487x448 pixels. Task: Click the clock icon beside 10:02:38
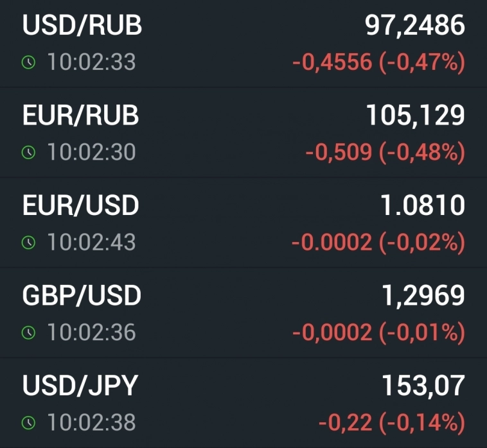(x=28, y=422)
